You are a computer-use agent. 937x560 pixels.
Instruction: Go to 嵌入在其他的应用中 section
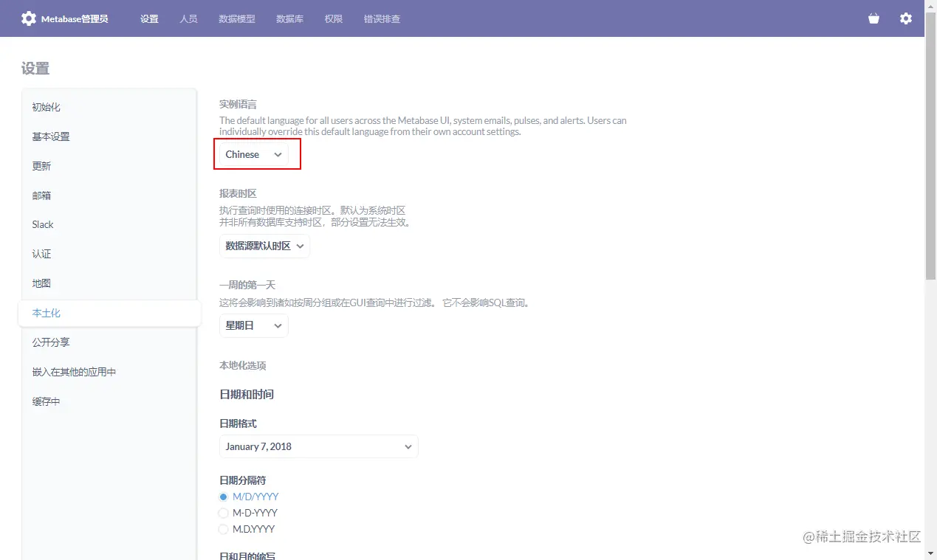tap(109, 372)
